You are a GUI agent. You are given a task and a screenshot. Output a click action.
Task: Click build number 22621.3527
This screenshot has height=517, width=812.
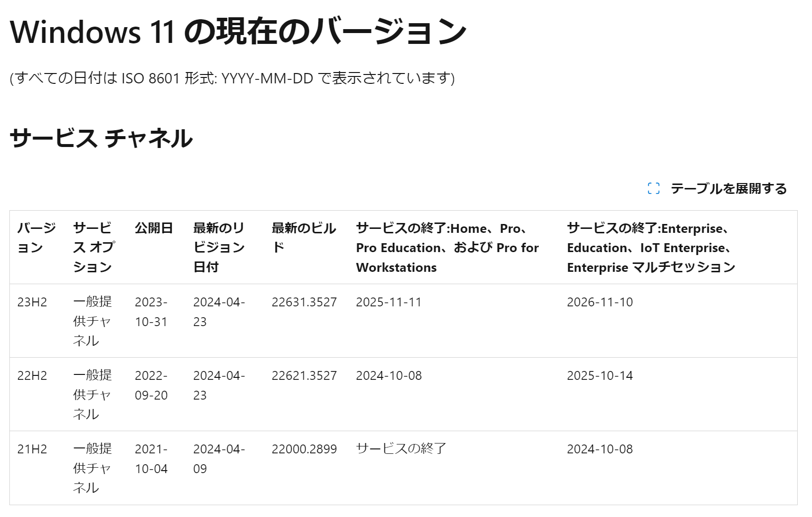(x=304, y=375)
